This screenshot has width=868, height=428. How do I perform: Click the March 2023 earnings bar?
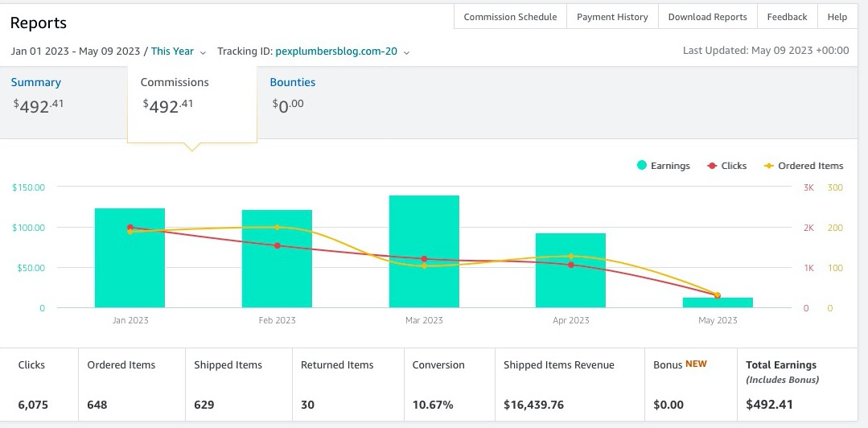click(x=424, y=251)
